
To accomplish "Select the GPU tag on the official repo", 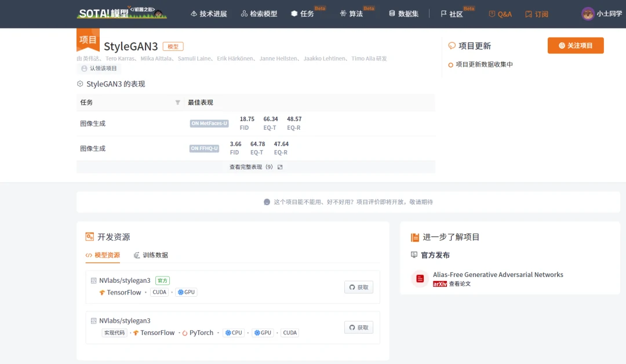I will pyautogui.click(x=187, y=292).
